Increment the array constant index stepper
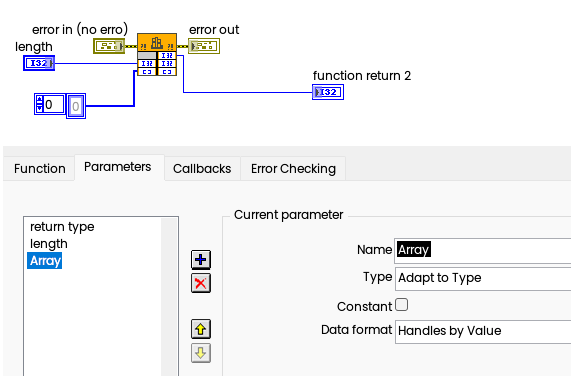Image resolution: width=571 pixels, height=376 pixels. 40,100
